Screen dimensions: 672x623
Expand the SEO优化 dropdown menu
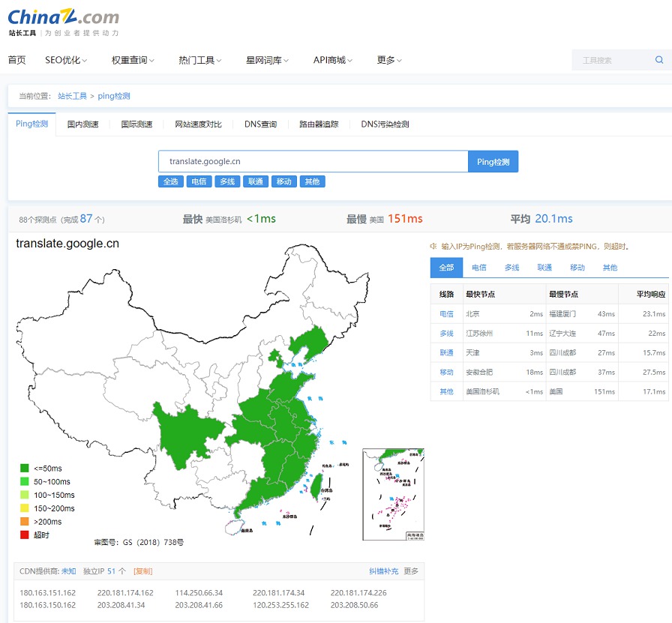click(66, 60)
